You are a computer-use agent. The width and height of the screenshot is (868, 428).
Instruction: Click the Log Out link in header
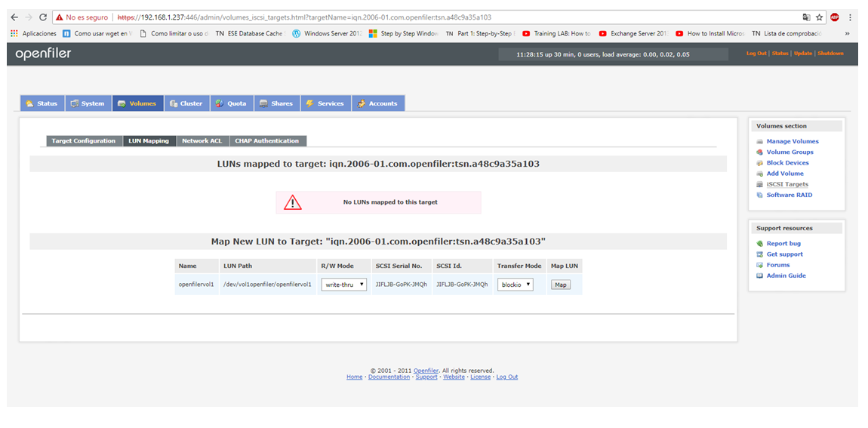(x=756, y=54)
